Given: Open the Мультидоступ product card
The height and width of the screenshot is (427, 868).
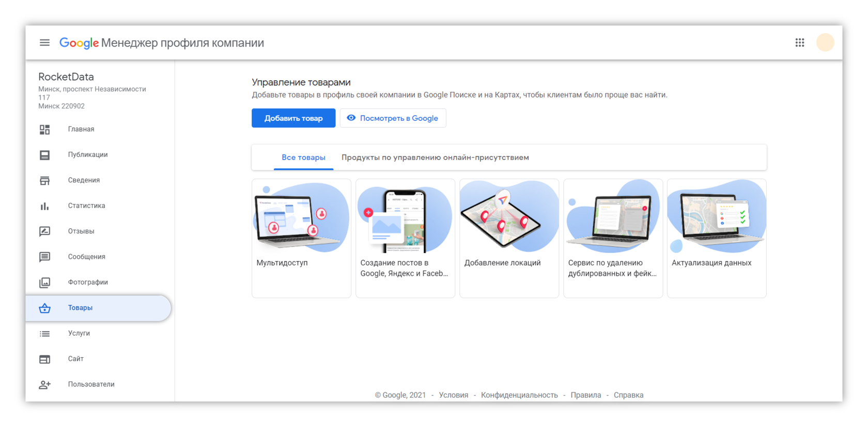Looking at the screenshot, I should pos(301,238).
